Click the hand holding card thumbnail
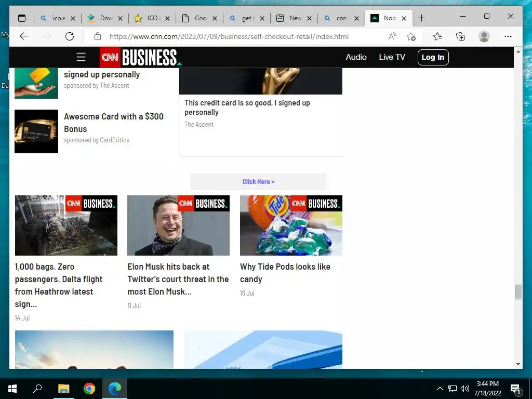 click(36, 83)
